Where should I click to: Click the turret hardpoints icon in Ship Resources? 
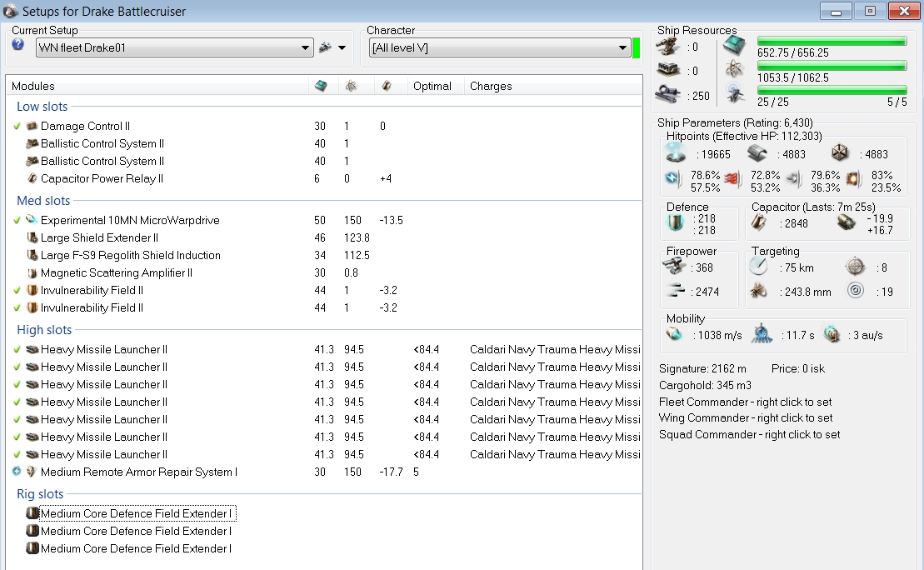668,46
